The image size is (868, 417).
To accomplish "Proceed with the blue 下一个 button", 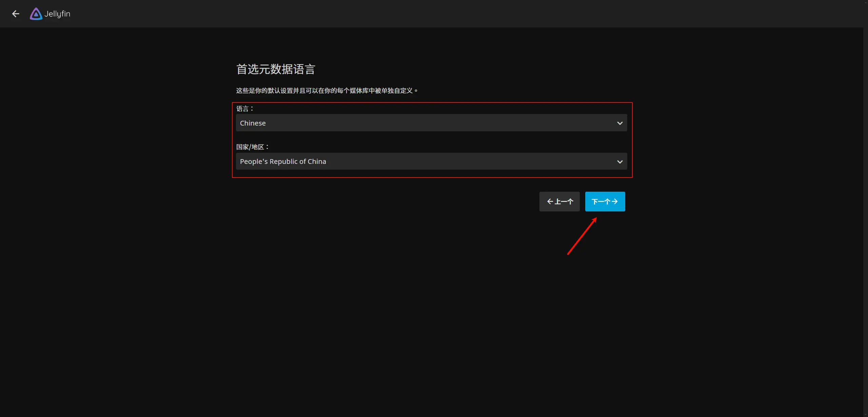I will (x=605, y=202).
